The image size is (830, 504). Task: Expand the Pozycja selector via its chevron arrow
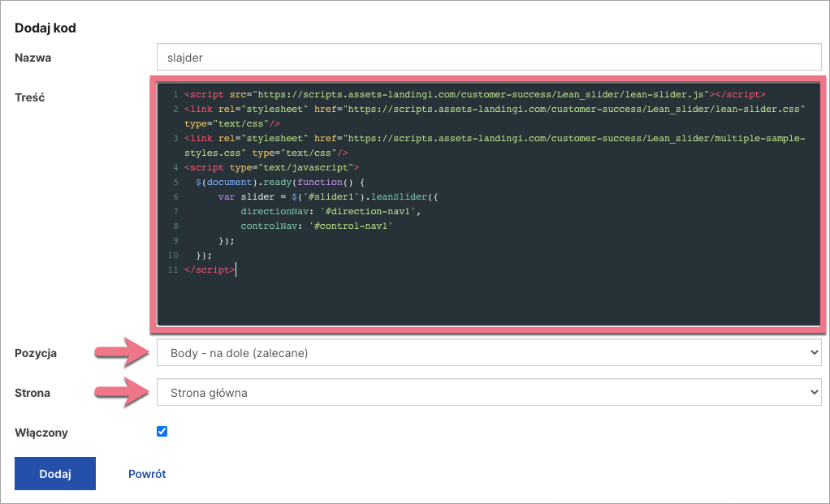pos(815,351)
